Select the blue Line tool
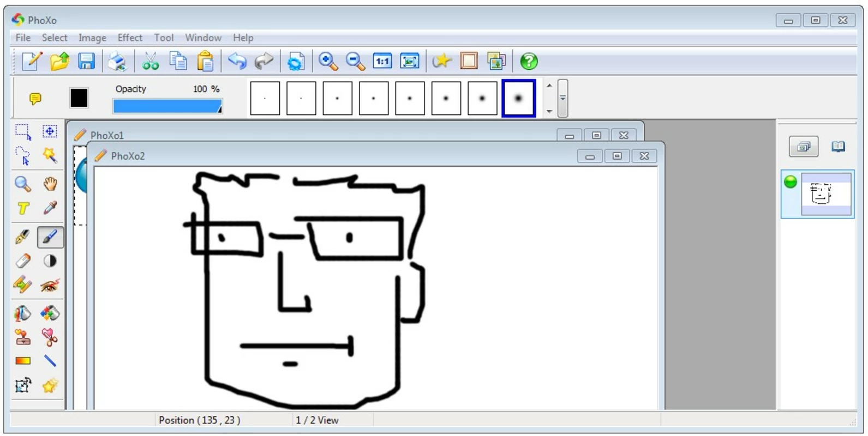The width and height of the screenshot is (868, 436). 50,361
